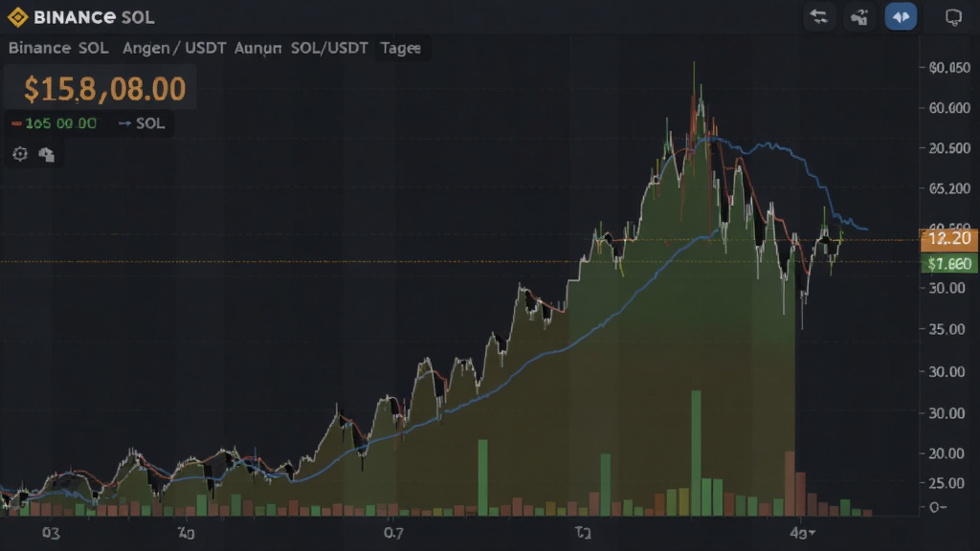Image resolution: width=980 pixels, height=551 pixels.
Task: Click the orange '12.20' price tag
Action: click(x=949, y=238)
